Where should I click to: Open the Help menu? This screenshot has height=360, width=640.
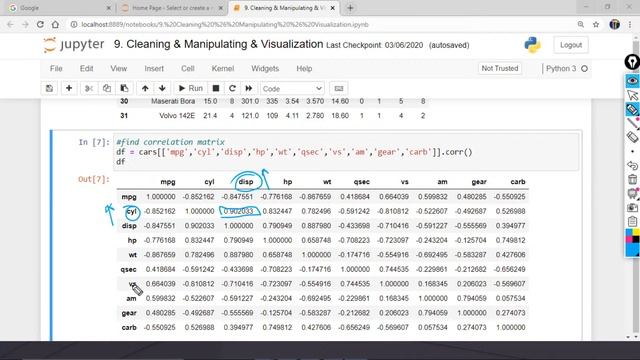point(304,69)
